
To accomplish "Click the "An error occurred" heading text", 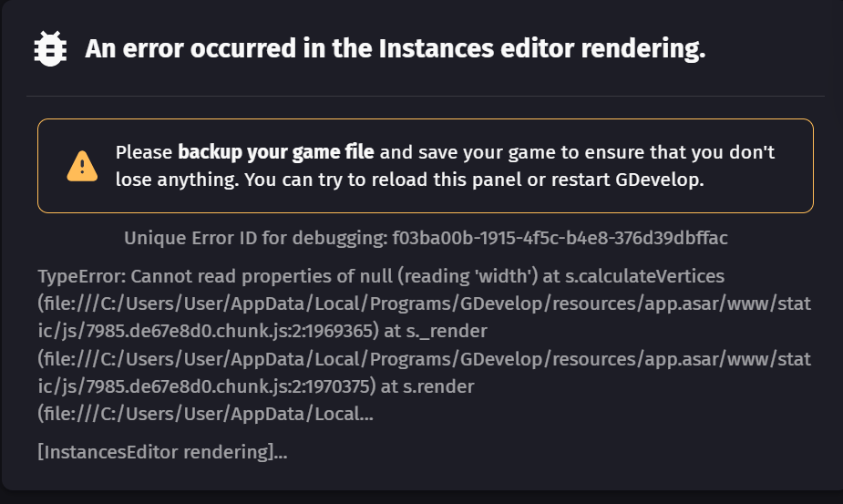I will coord(395,49).
